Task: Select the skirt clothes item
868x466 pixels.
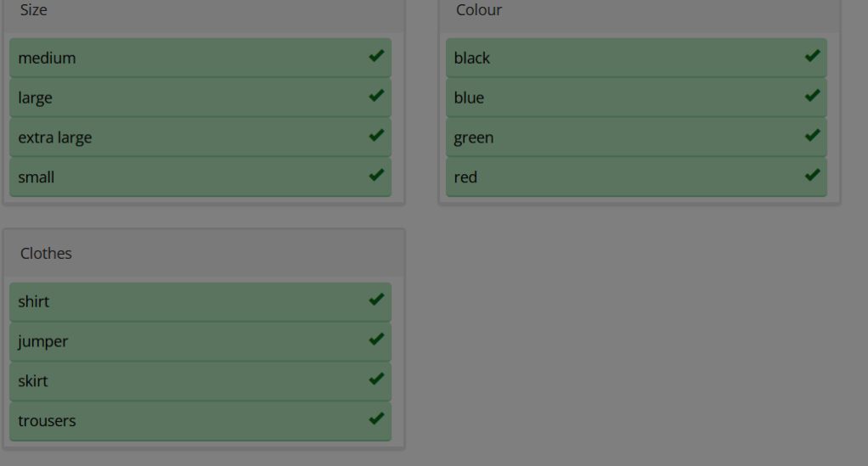Action: pyautogui.click(x=33, y=381)
